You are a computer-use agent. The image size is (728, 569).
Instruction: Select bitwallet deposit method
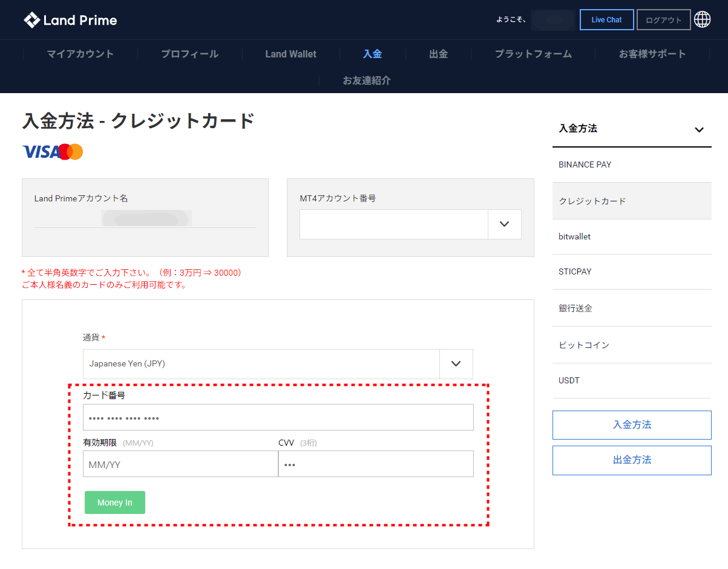tap(632, 236)
